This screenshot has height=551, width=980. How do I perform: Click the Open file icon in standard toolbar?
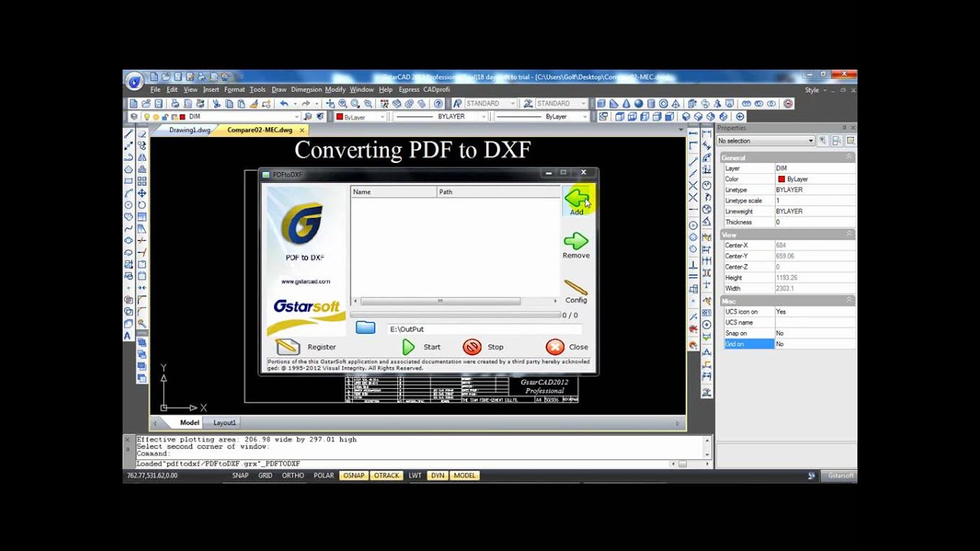[x=146, y=103]
